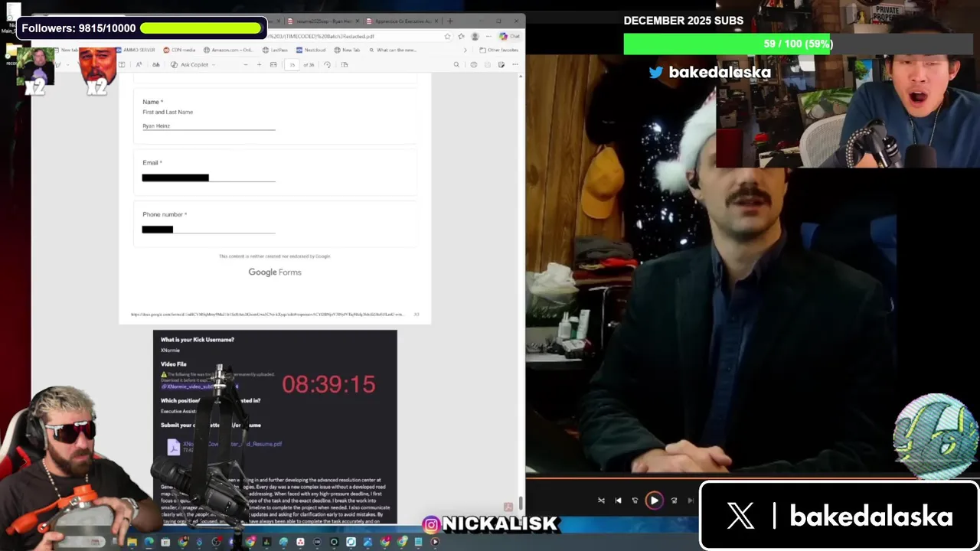Click the NICKALISK Instagram label

[x=491, y=524]
